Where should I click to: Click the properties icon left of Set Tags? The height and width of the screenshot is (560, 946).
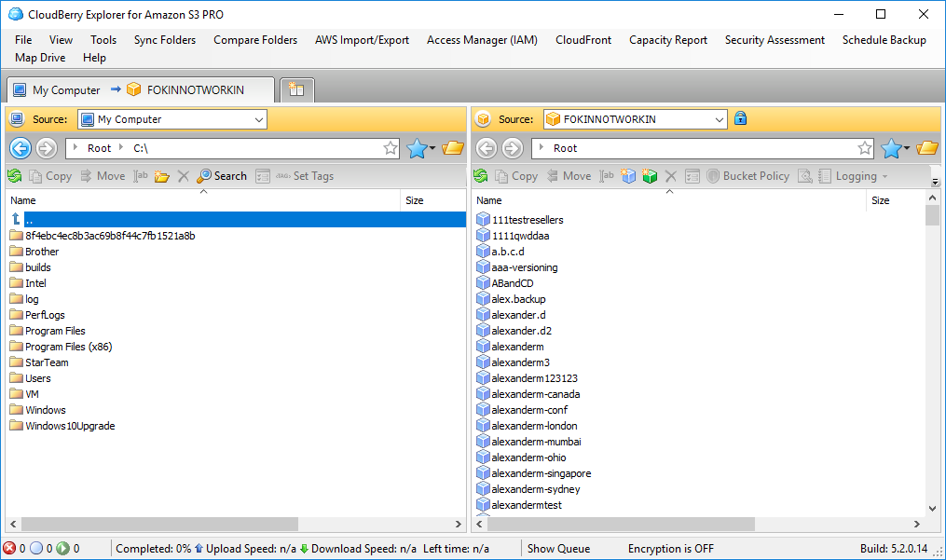(263, 175)
